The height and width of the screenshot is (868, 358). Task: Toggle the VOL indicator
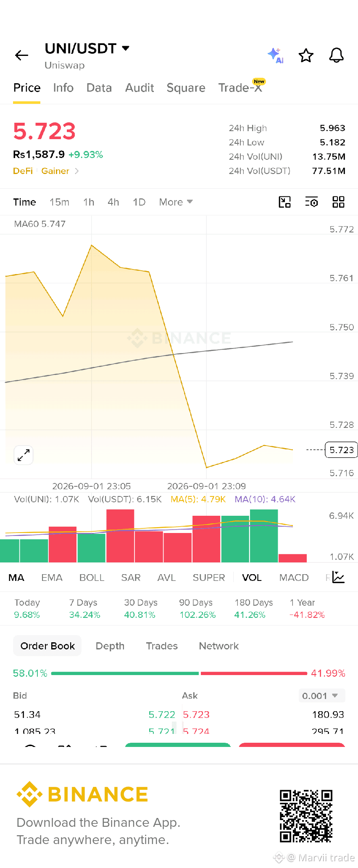[x=252, y=578]
